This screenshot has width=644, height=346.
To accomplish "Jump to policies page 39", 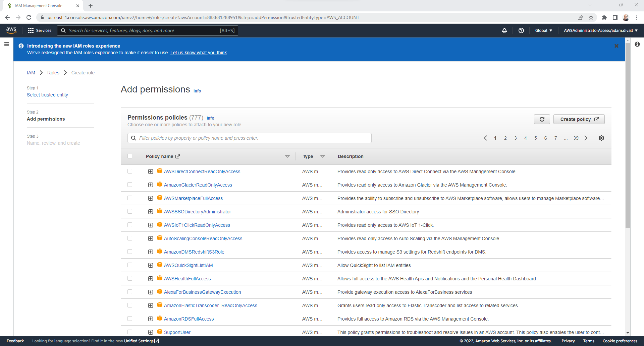I will pos(576,138).
